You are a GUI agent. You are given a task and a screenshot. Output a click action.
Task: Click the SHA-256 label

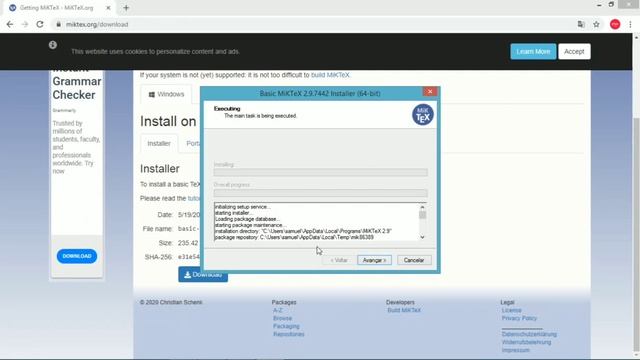point(158,257)
